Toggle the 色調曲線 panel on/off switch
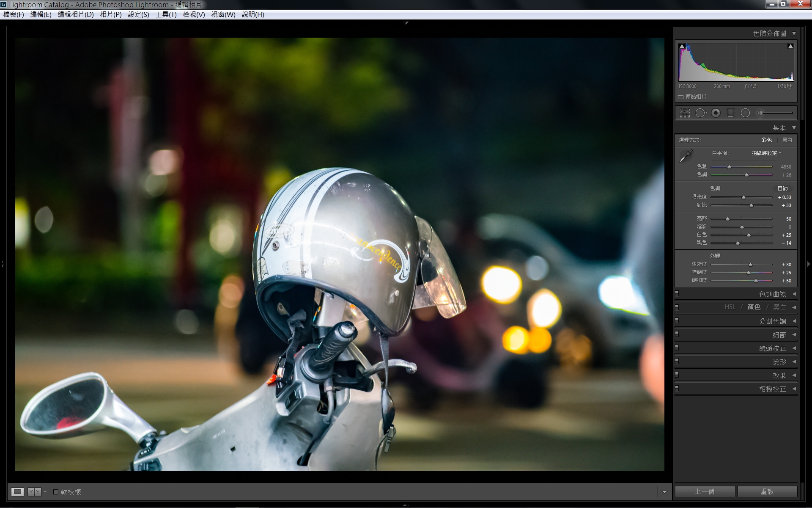Viewport: 812px width, 508px height. [x=677, y=293]
